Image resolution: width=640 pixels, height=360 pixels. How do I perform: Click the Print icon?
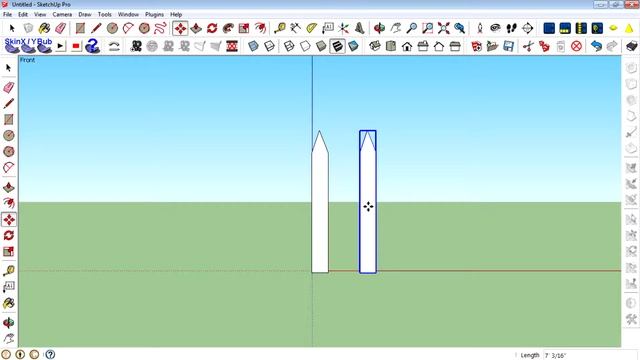[x=632, y=46]
